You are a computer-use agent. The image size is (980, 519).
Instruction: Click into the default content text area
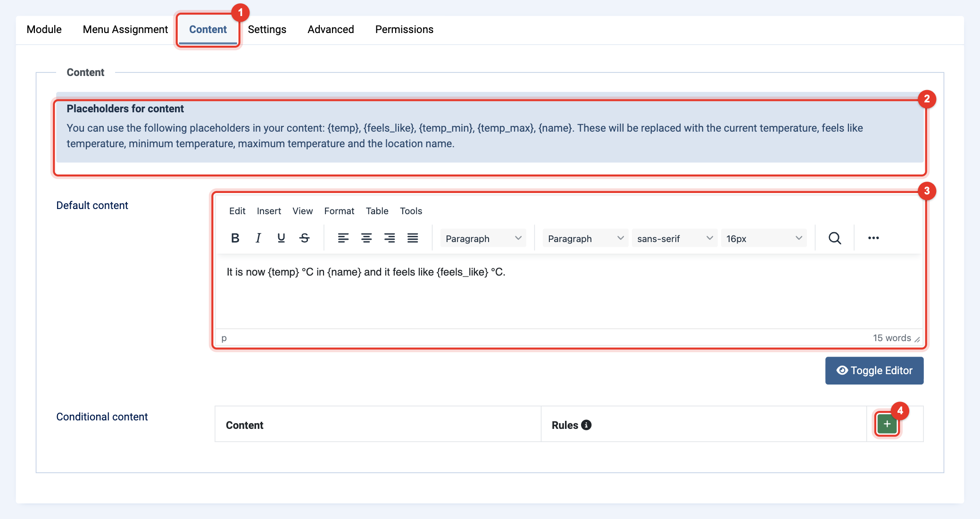pyautogui.click(x=568, y=291)
